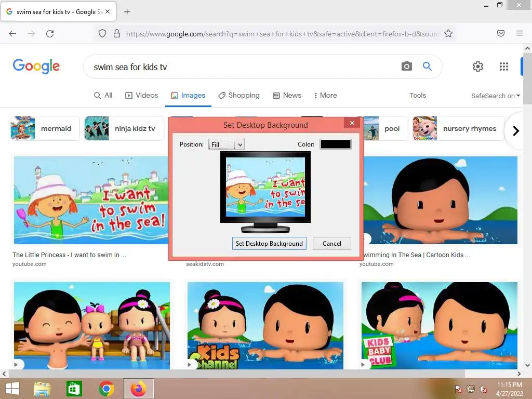Viewport: 532px width, 399px height.
Task: Click the Firefox back arrow
Action: coord(12,33)
